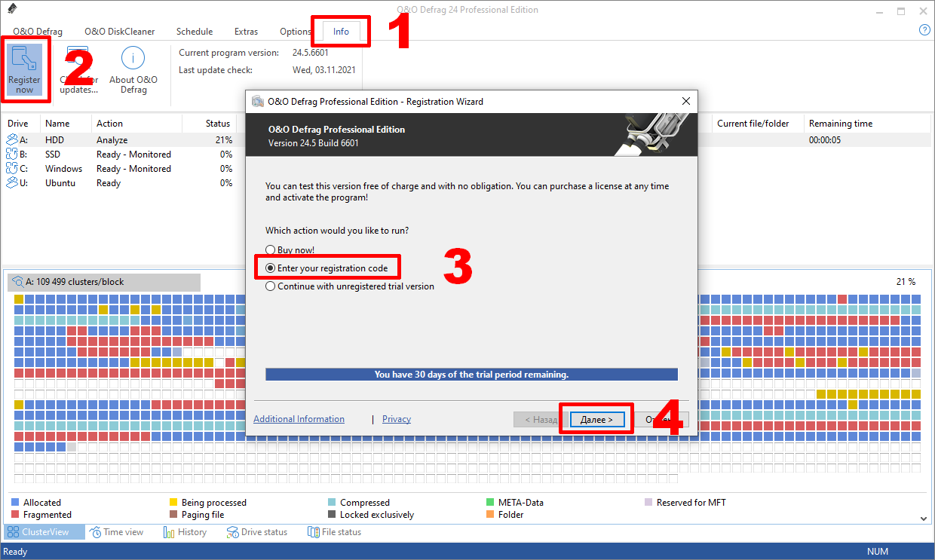This screenshot has height=560, width=935.
Task: Click the Reserved for MFT legend swatch
Action: pos(648,502)
